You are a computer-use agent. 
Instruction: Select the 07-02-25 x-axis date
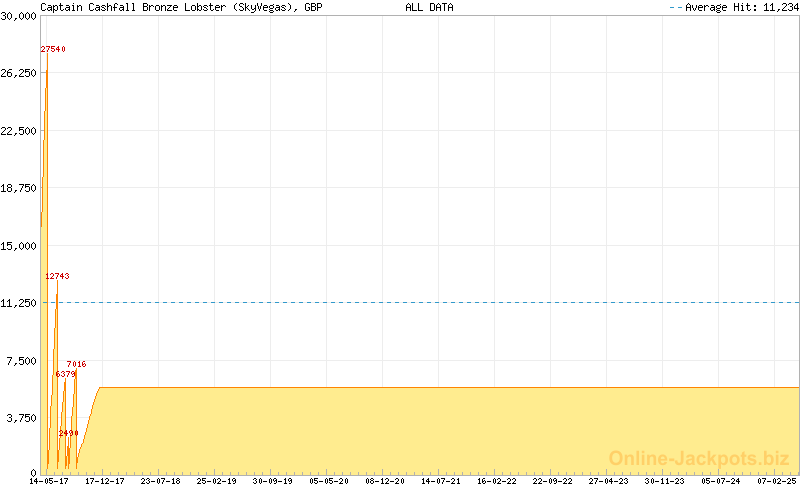click(x=777, y=481)
